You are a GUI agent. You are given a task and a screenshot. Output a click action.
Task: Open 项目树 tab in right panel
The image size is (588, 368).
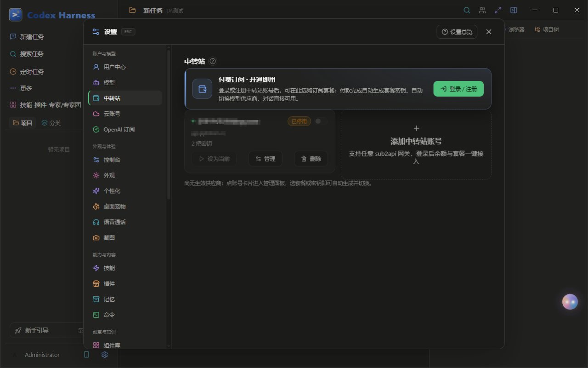[x=547, y=29]
